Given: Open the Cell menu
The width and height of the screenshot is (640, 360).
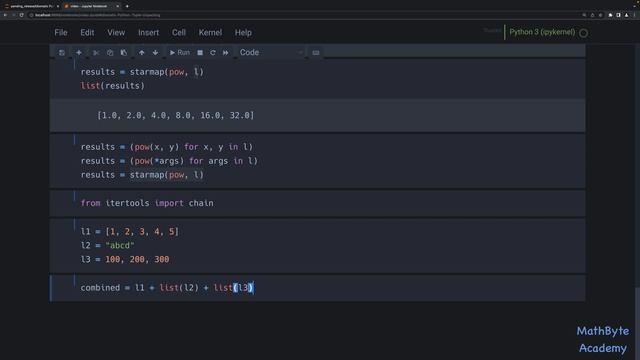Looking at the screenshot, I should [179, 33].
